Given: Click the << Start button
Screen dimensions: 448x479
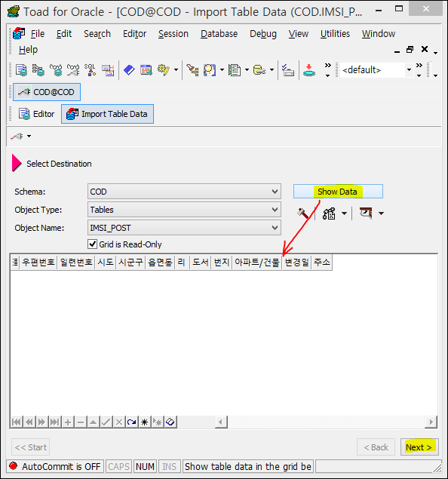Looking at the screenshot, I should [30, 447].
